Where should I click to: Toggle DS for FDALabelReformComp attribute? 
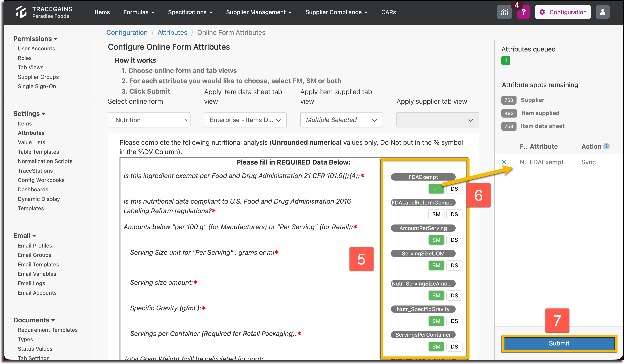point(454,214)
